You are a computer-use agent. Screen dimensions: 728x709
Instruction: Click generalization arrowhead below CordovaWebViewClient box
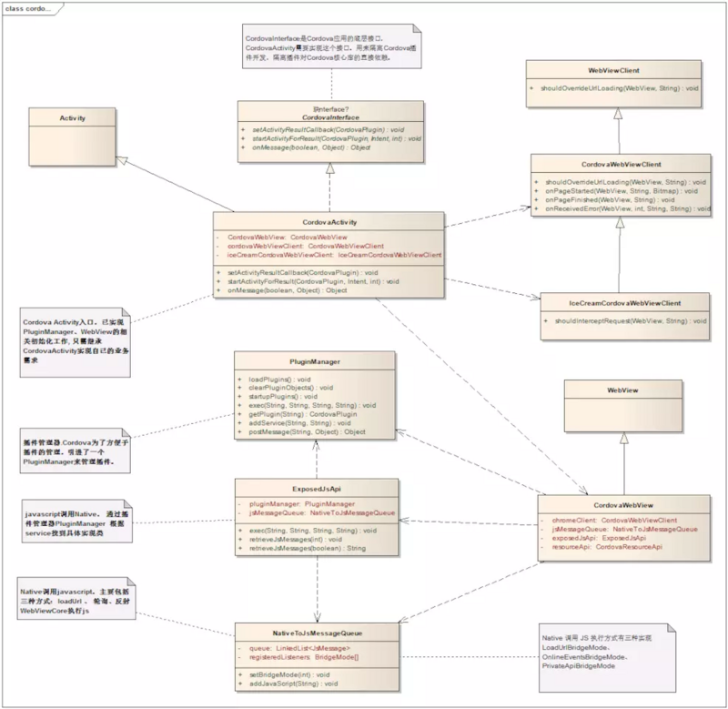[x=620, y=222]
